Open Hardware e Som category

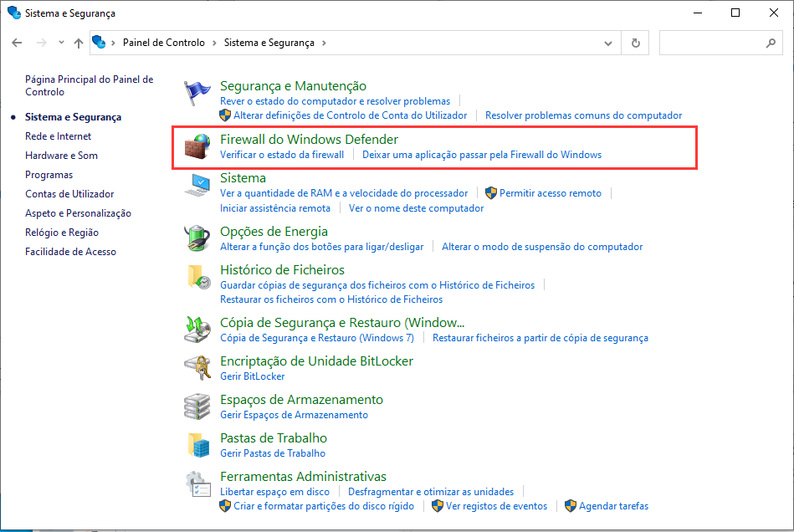[61, 156]
